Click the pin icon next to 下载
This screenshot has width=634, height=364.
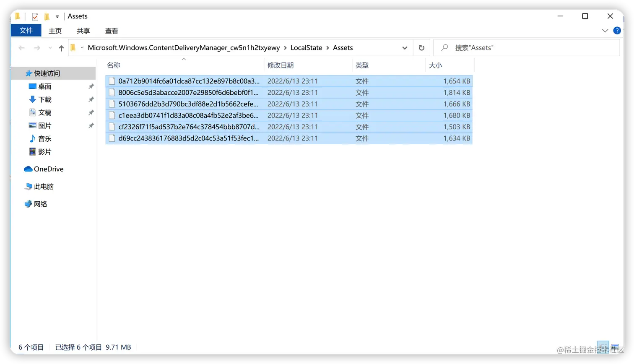(91, 99)
